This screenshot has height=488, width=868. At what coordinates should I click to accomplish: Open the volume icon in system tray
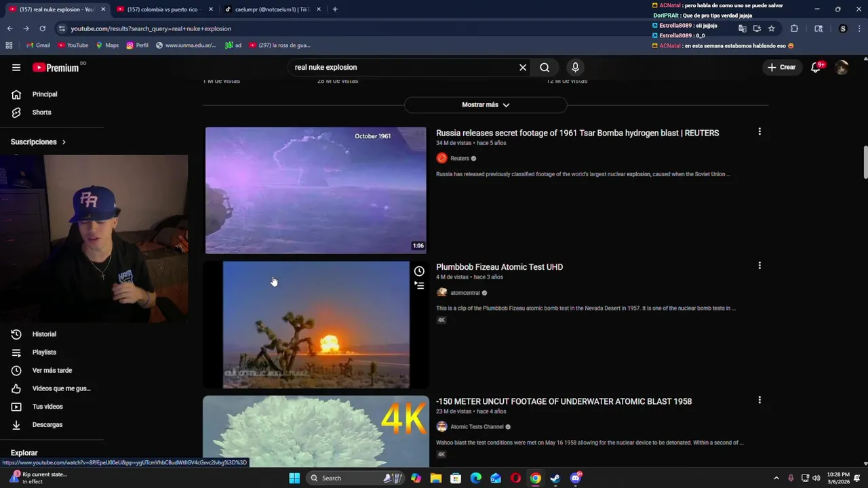coord(816,478)
